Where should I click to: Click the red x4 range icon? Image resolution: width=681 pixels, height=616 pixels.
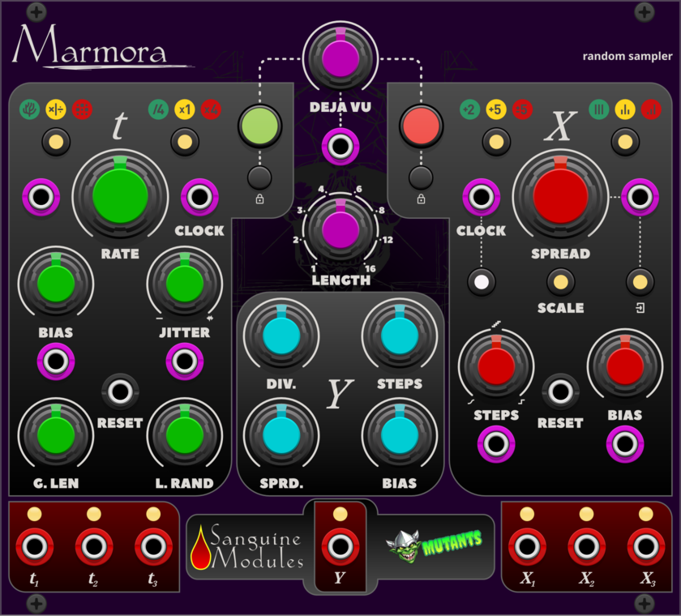pyautogui.click(x=211, y=109)
